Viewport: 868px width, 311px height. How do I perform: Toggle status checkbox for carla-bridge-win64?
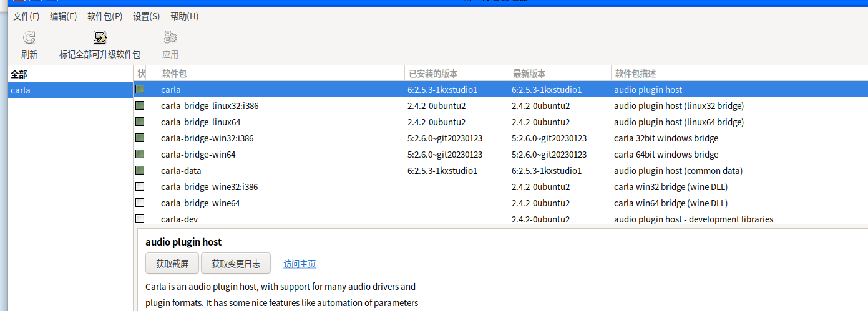[140, 154]
